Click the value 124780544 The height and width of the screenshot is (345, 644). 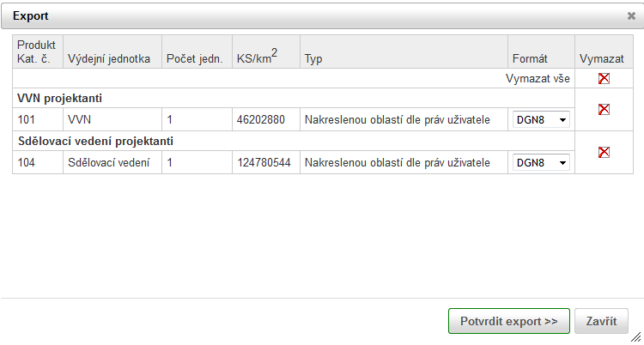[264, 163]
